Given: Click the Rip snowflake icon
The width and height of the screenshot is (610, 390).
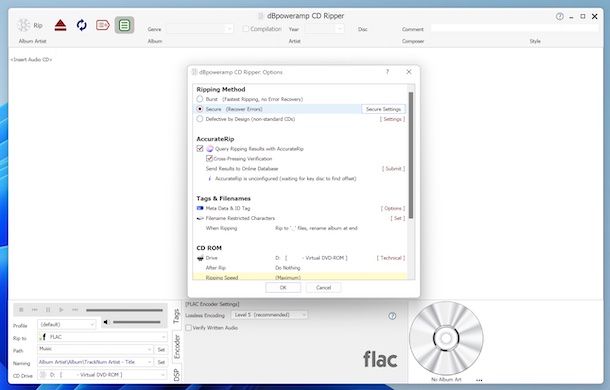Looking at the screenshot, I should (x=23, y=25).
